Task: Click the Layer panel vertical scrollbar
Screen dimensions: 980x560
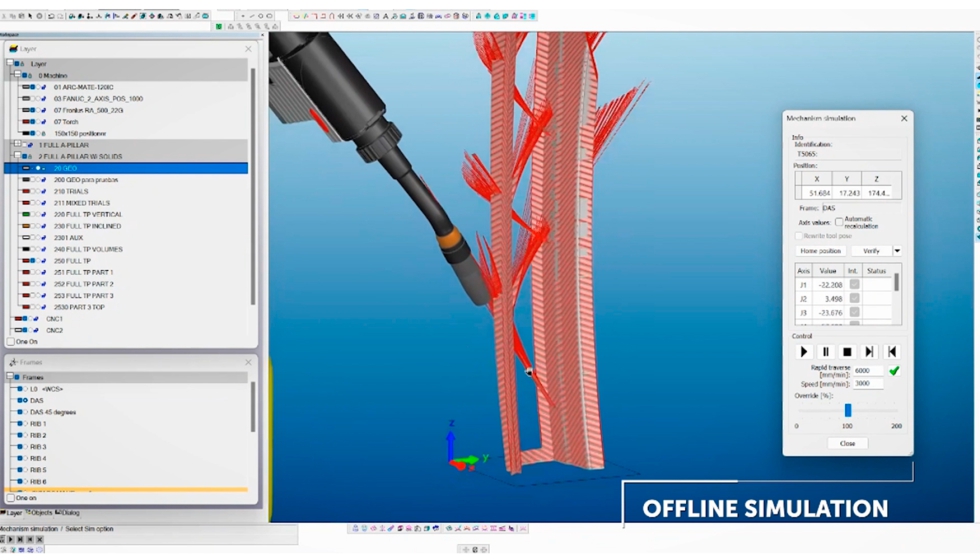Action: coord(253,188)
